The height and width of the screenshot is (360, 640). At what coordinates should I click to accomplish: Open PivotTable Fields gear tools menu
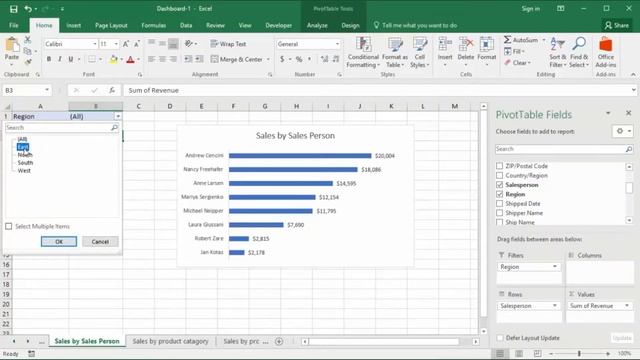[623, 131]
